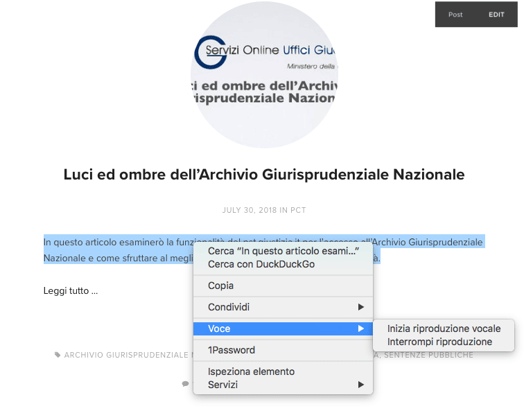
Task: Click the circular article thumbnail image
Action: tap(264, 75)
